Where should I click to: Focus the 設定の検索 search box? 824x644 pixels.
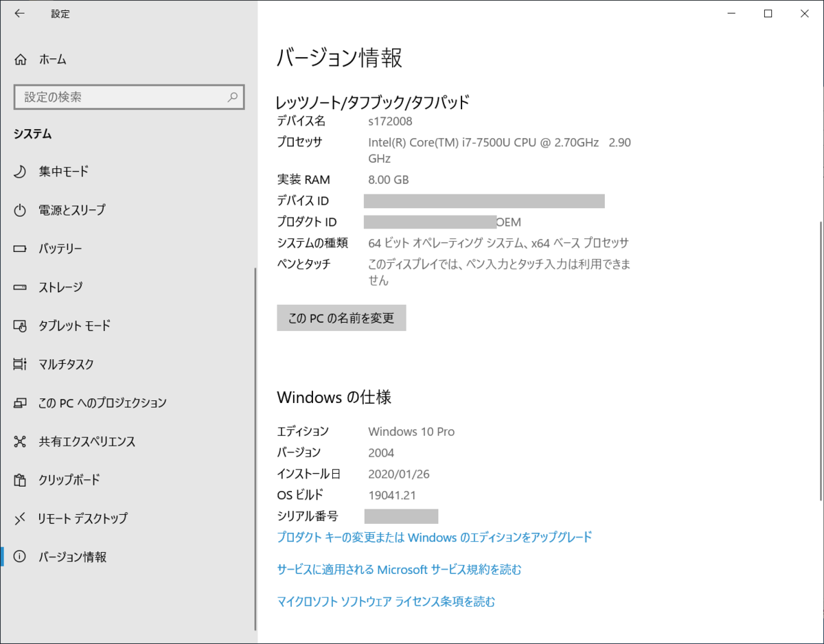click(129, 97)
